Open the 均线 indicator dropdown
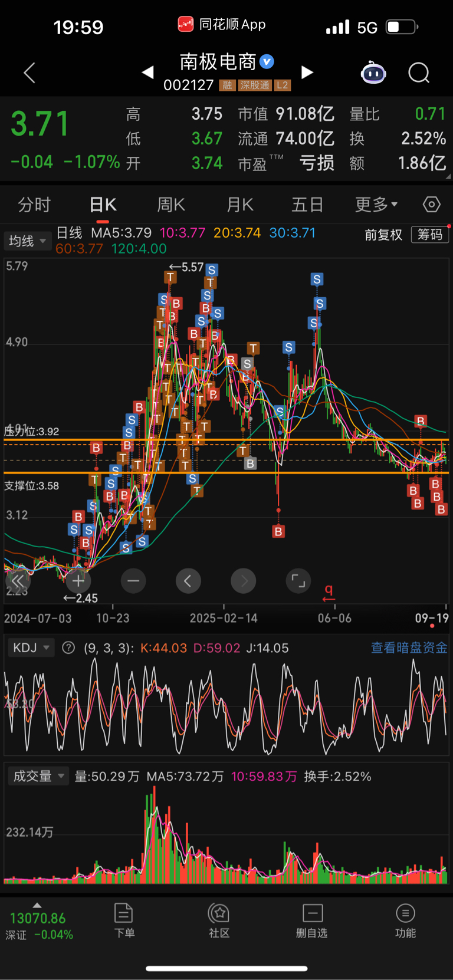 (x=27, y=241)
